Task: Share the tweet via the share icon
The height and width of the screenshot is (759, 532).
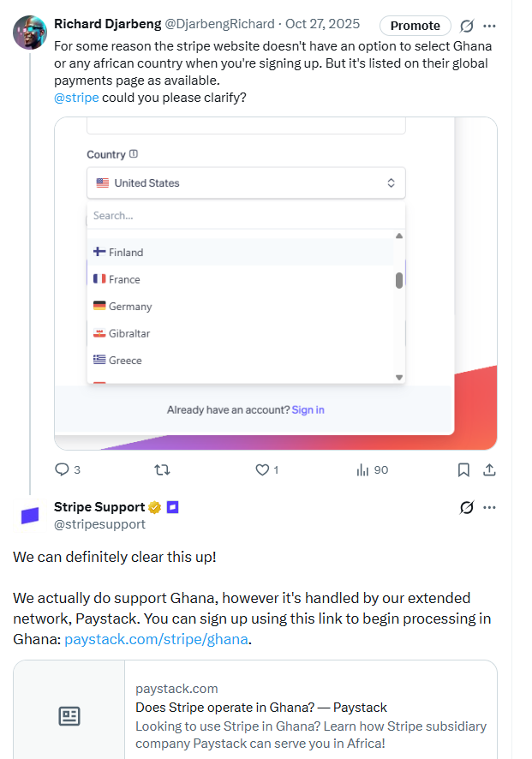Action: (x=490, y=469)
